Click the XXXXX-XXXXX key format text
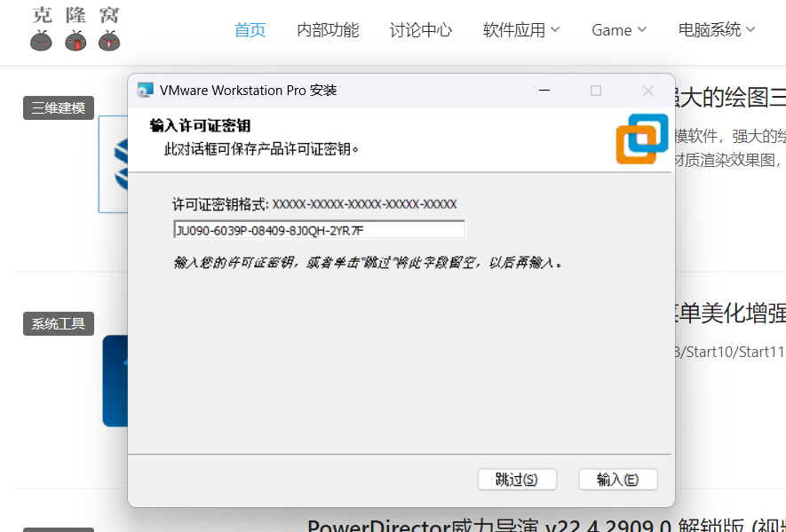The width and height of the screenshot is (786, 532). coord(364,204)
